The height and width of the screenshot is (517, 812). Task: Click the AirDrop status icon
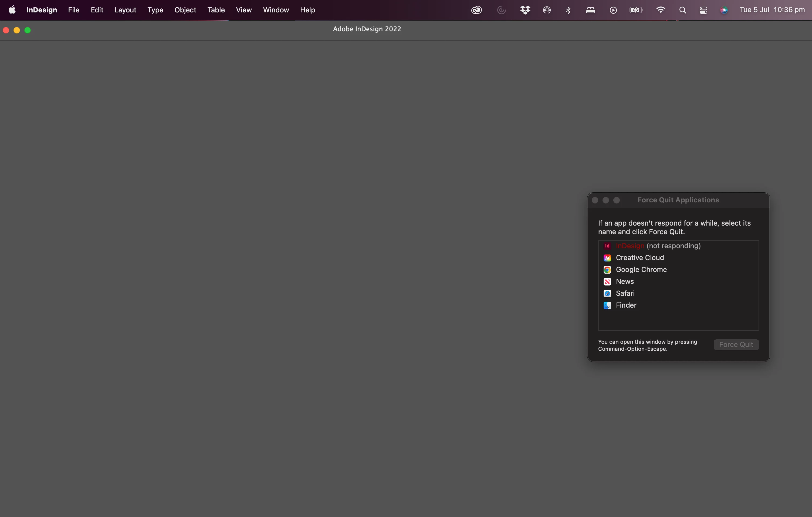pyautogui.click(x=547, y=10)
